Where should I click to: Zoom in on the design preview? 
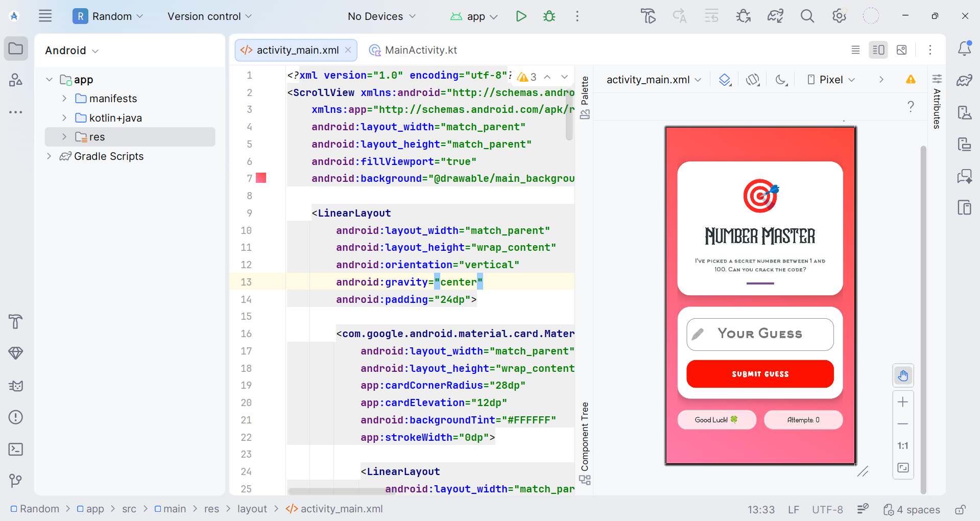tap(903, 402)
